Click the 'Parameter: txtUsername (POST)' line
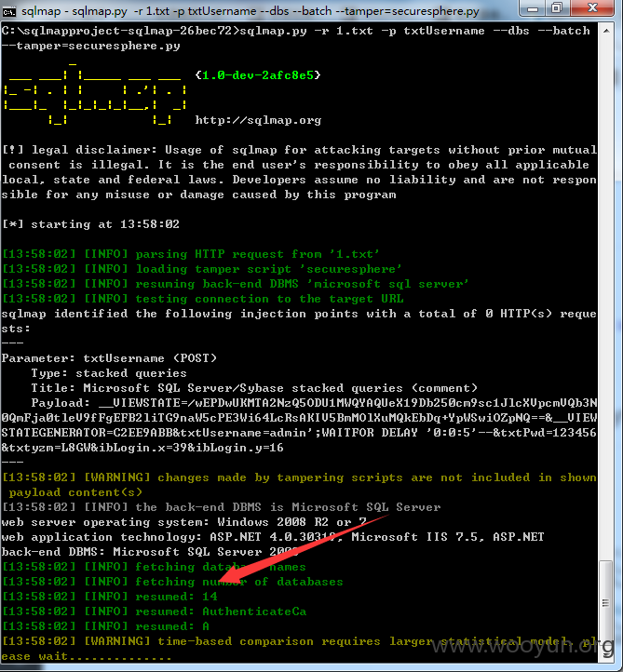Viewport: 623px width, 672px height. 109,358
